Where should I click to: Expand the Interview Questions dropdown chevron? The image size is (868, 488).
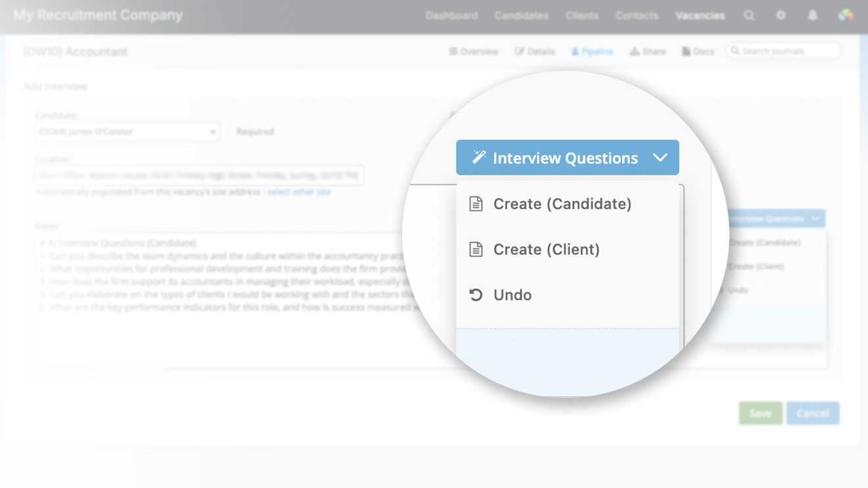click(x=660, y=157)
